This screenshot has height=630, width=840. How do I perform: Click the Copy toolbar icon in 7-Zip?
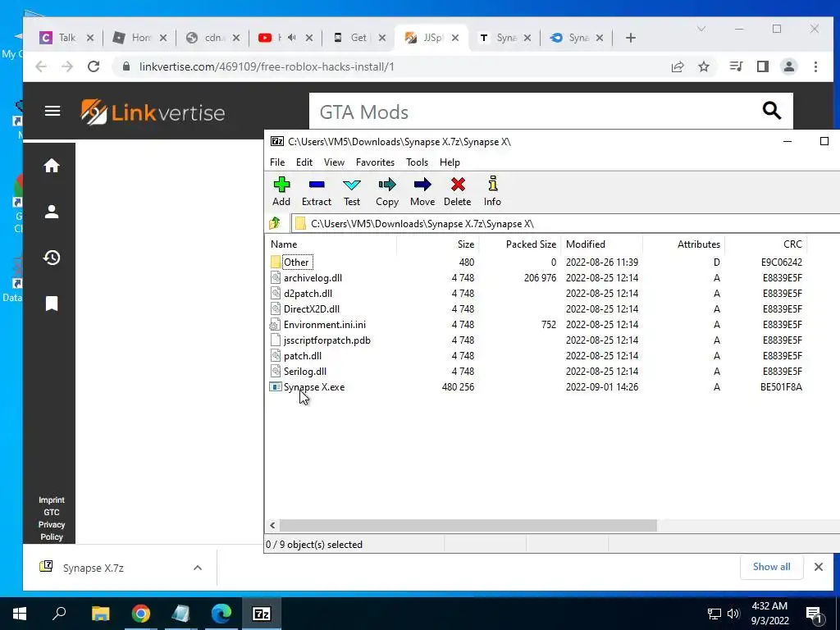(x=387, y=191)
